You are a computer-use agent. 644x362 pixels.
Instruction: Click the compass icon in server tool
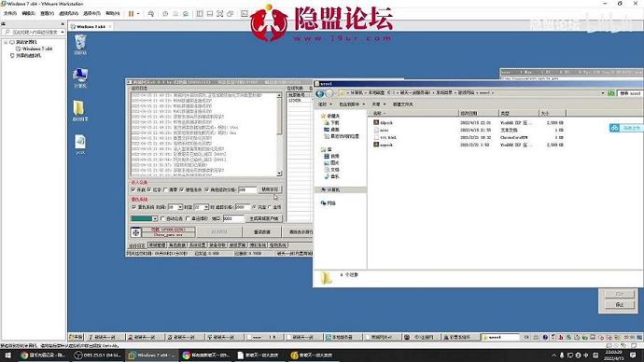click(x=136, y=232)
